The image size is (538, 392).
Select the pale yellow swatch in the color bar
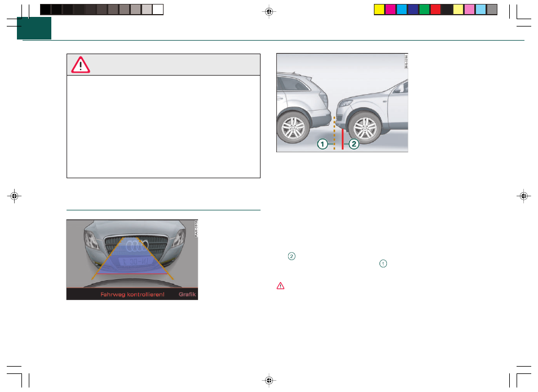coord(458,10)
